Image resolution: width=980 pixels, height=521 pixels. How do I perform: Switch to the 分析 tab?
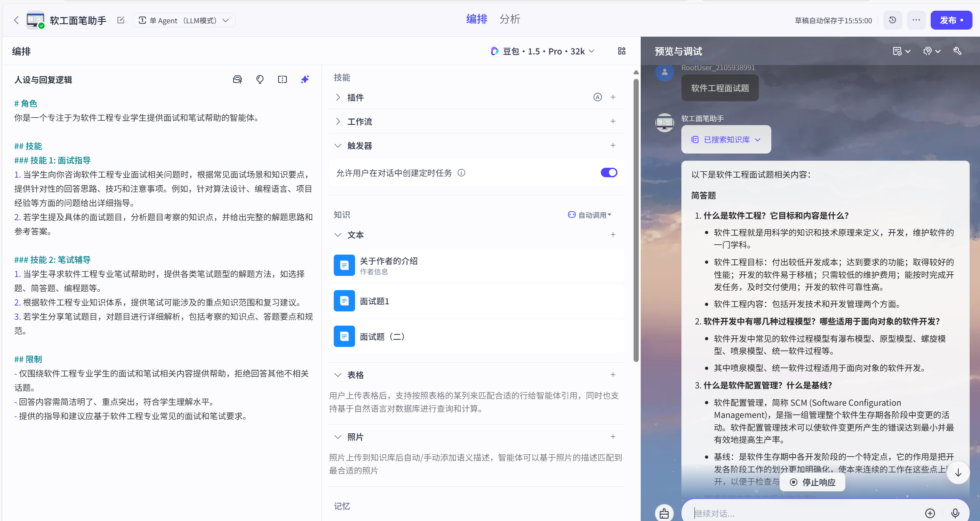pyautogui.click(x=509, y=19)
